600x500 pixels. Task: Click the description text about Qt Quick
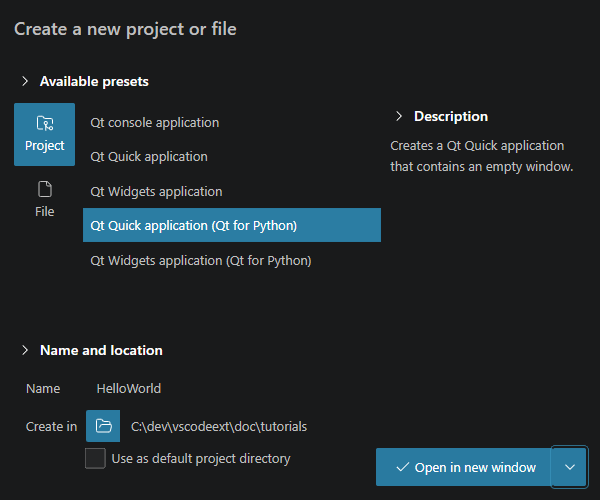tap(481, 156)
